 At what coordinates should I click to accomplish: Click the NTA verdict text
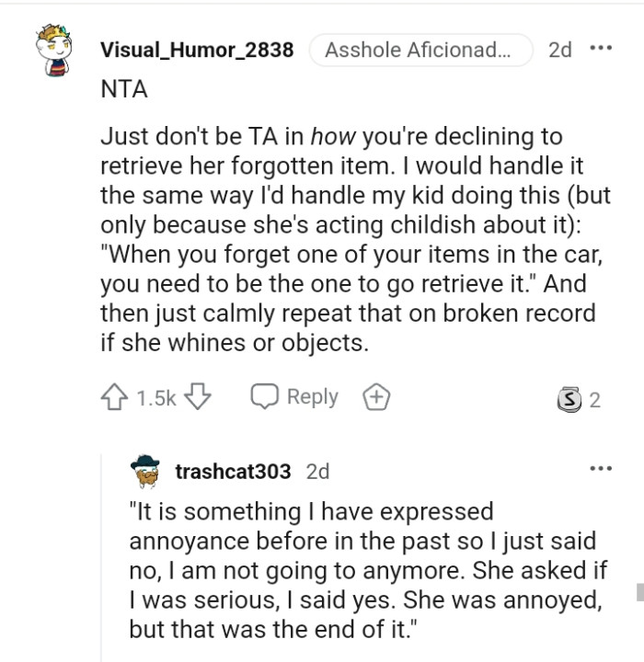(x=123, y=90)
